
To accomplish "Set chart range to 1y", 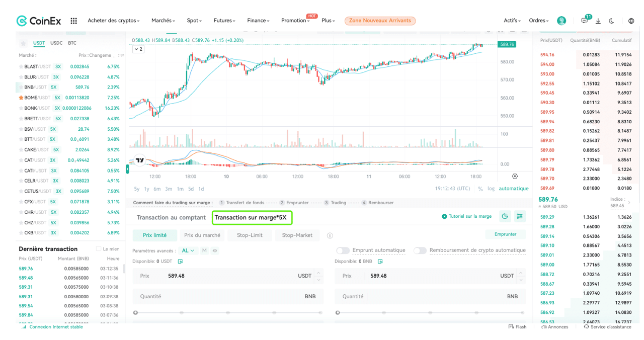I will pos(146,189).
